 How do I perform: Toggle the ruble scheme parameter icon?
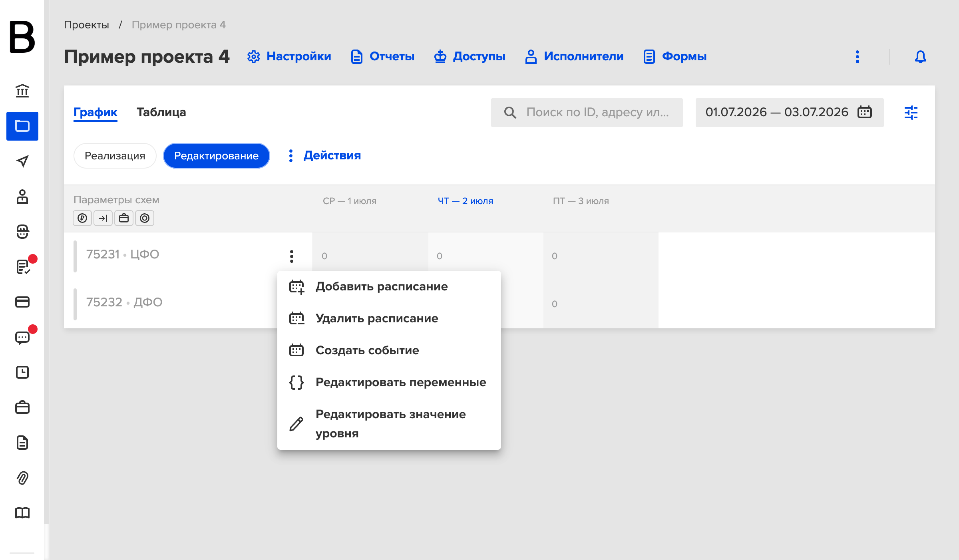[82, 218]
